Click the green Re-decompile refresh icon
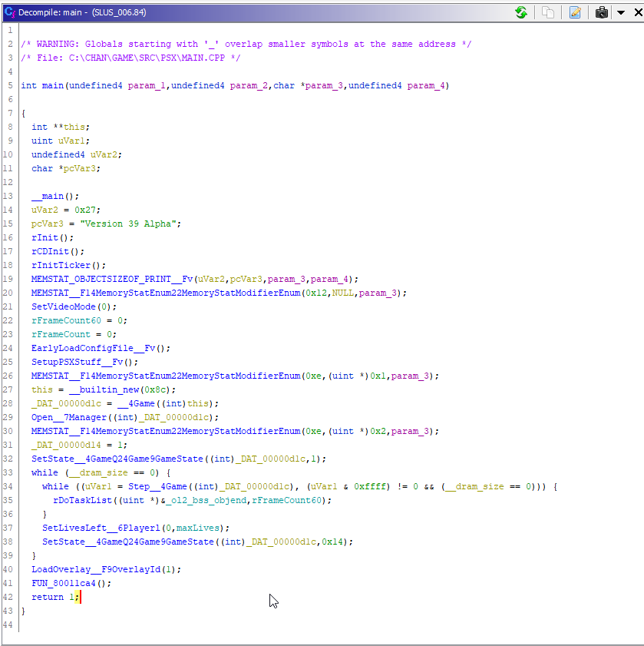The height and width of the screenshot is (646, 644). (521, 12)
